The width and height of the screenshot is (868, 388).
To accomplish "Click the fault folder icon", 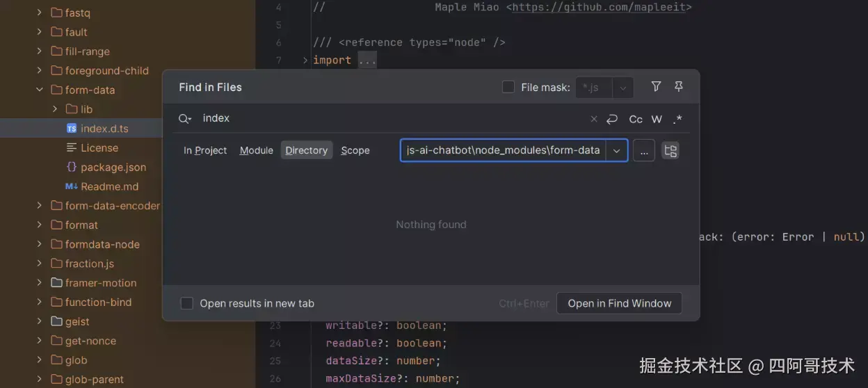I will pyautogui.click(x=57, y=32).
